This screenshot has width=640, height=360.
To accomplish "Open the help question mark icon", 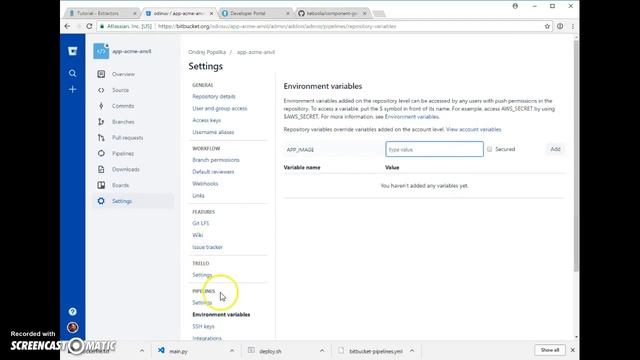I will coord(73,312).
